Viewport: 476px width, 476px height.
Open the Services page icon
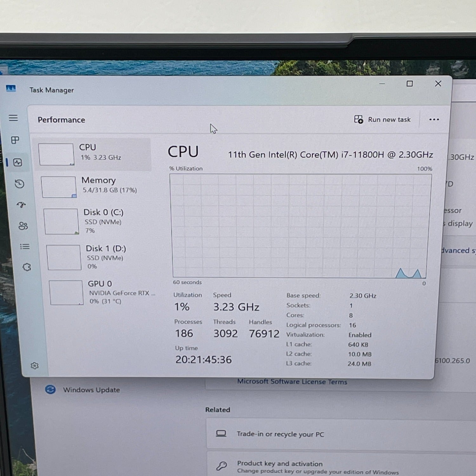[27, 267]
